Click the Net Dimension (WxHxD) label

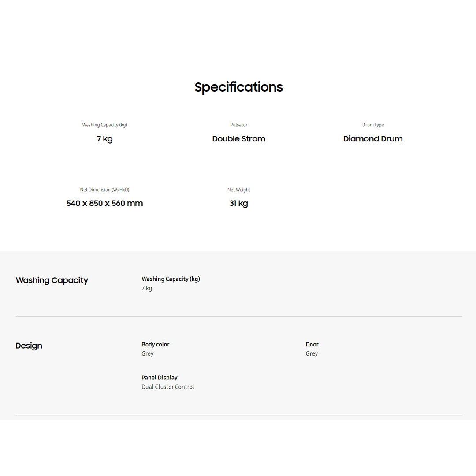[x=104, y=190]
